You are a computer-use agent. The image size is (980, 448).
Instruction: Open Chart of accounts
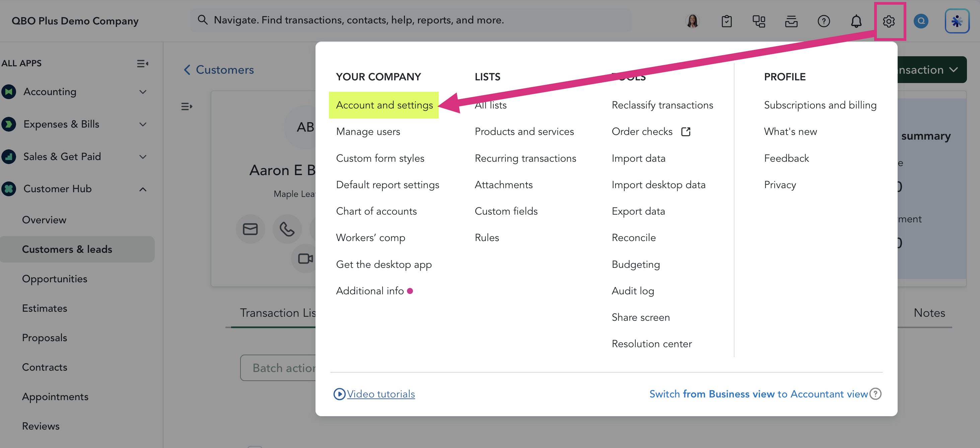(376, 211)
